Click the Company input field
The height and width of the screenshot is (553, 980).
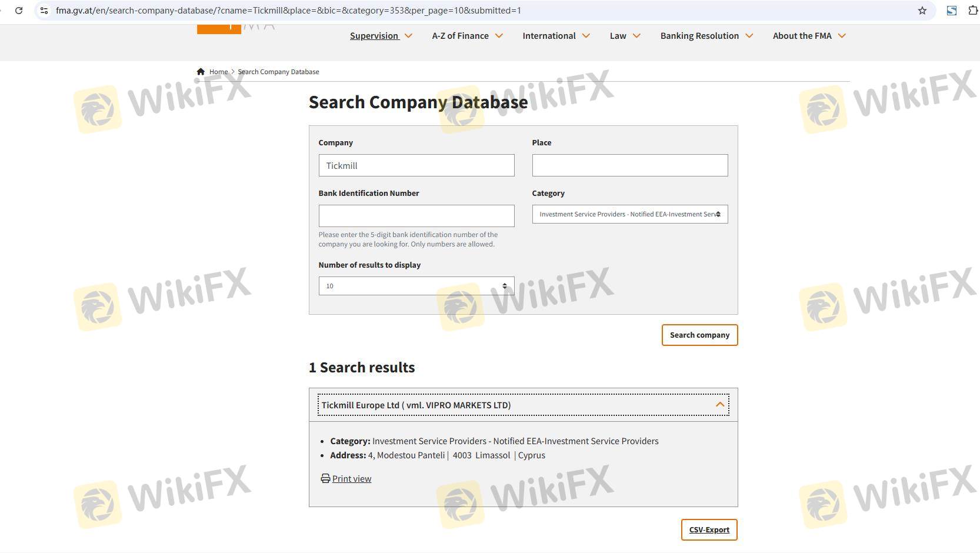coord(416,165)
